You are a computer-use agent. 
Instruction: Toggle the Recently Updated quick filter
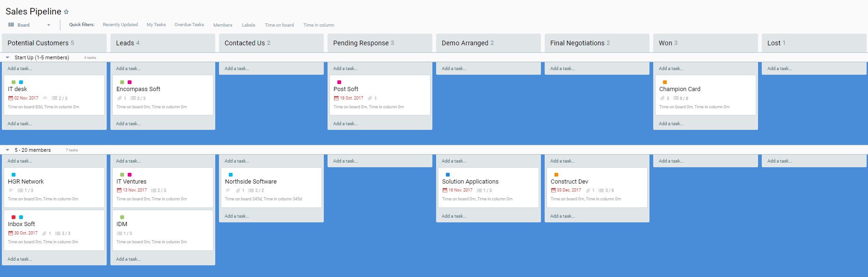pyautogui.click(x=120, y=25)
